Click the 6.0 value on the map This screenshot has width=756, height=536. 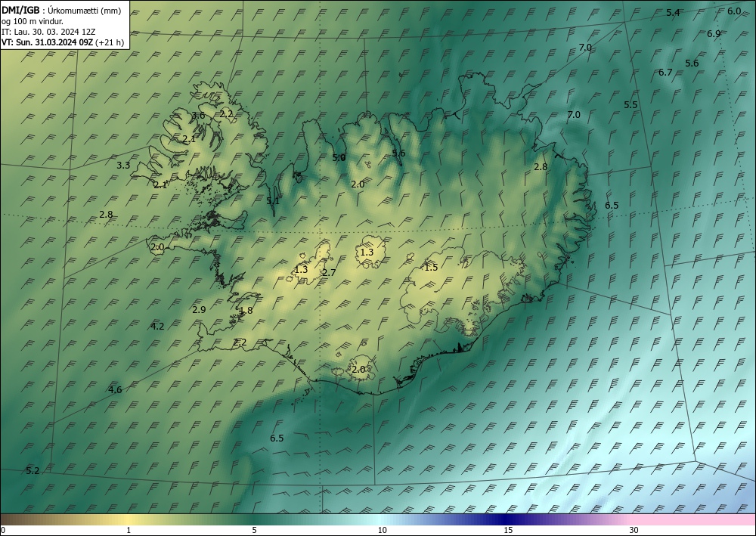coord(734,11)
